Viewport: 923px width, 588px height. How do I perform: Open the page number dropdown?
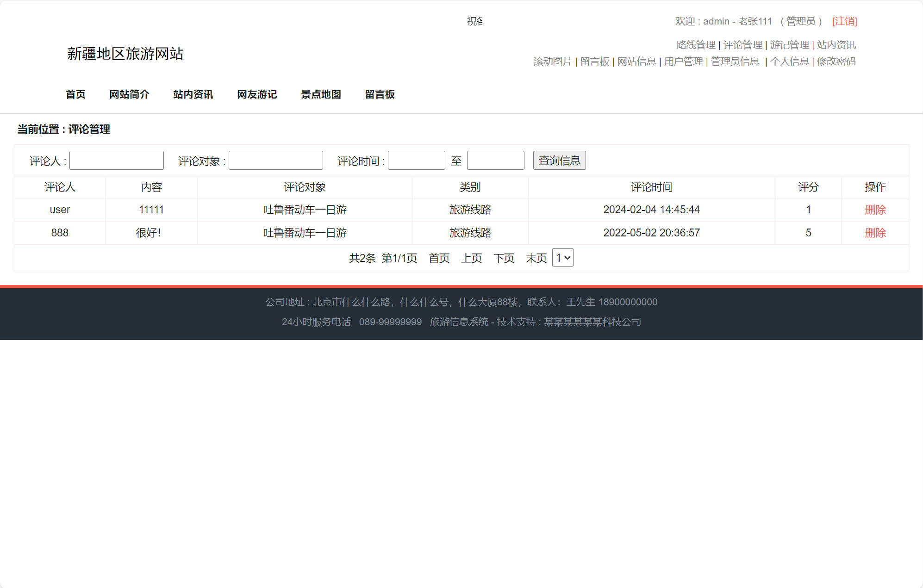[562, 258]
